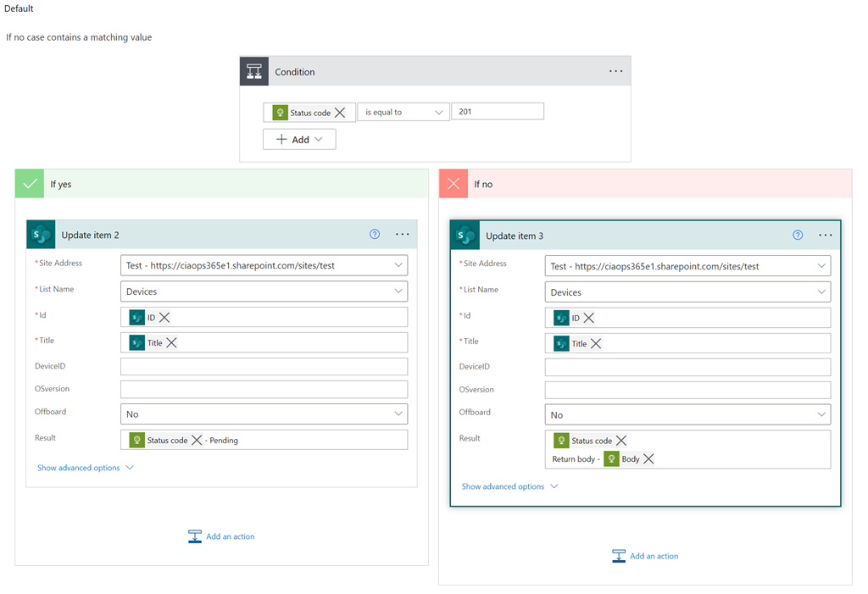Add an action under If yes branch
The width and height of the screenshot is (868, 594).
coord(221,536)
